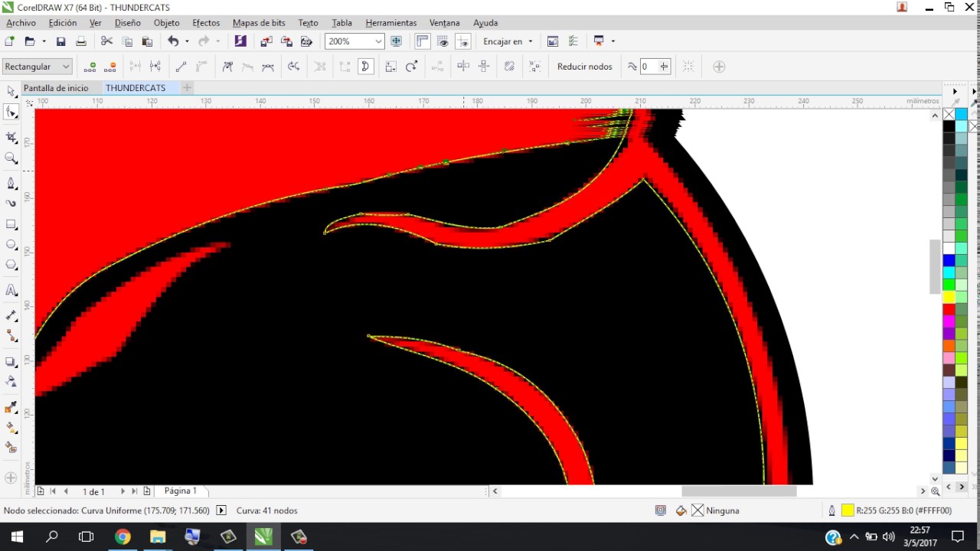The height and width of the screenshot is (551, 980).
Task: Open the Efectos menu
Action: pyautogui.click(x=206, y=23)
